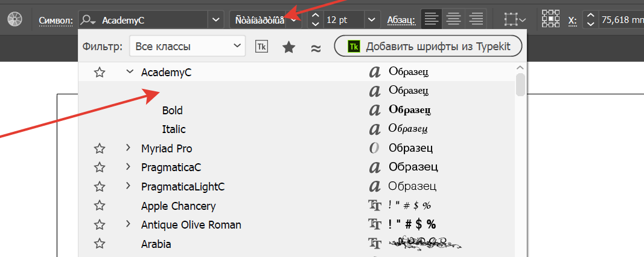
Task: Favorite the PragmaticaC font star
Action: pos(100,168)
